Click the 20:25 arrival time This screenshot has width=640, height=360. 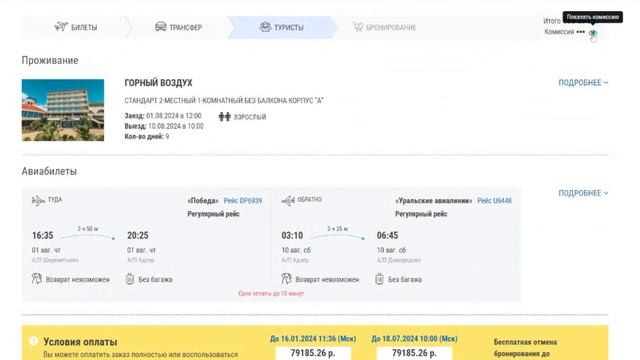point(138,236)
